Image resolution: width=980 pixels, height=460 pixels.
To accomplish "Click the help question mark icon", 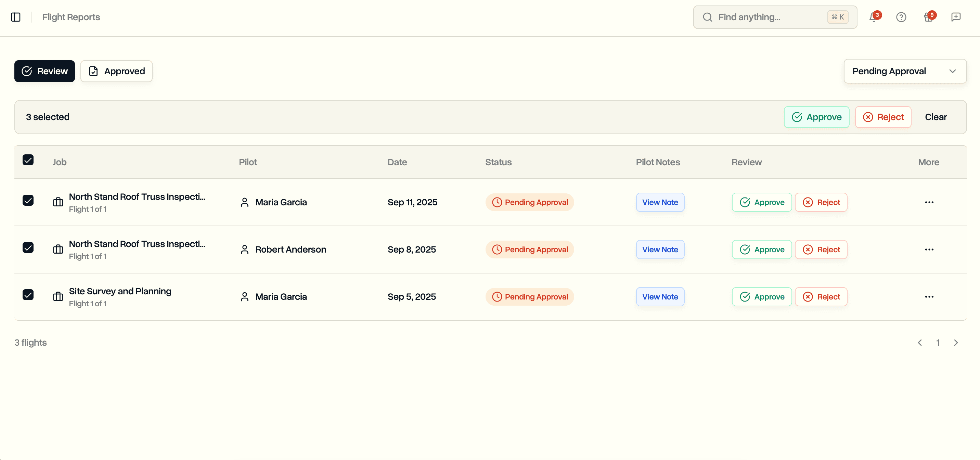I will pyautogui.click(x=901, y=17).
